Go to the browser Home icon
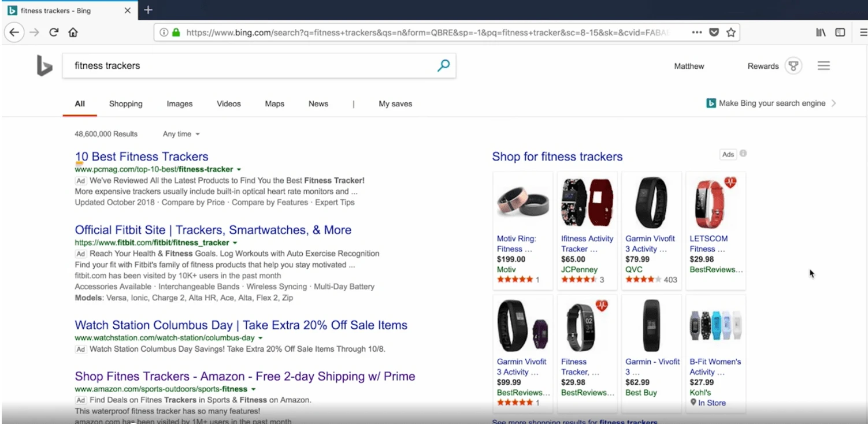This screenshot has width=868, height=424. [73, 32]
